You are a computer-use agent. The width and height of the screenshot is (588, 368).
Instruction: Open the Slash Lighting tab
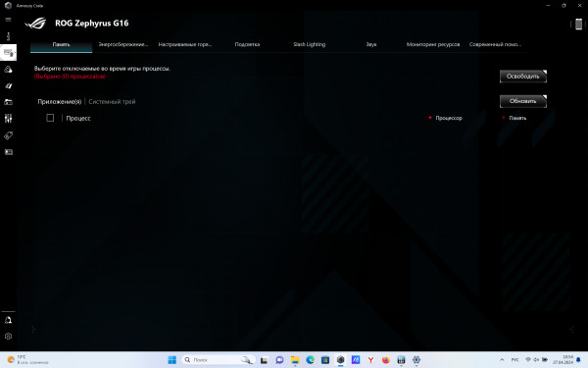(x=309, y=44)
